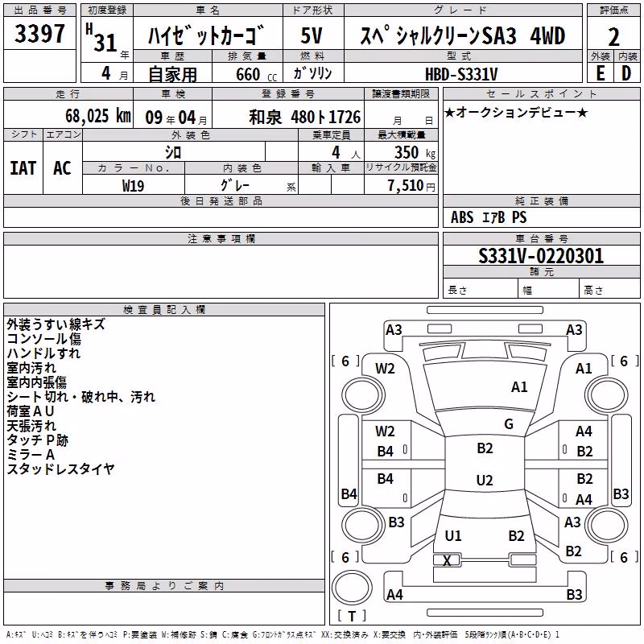Select grade スペシャルクリーンSA3 4WD
Screen dimensions: 644x644
(x=463, y=35)
